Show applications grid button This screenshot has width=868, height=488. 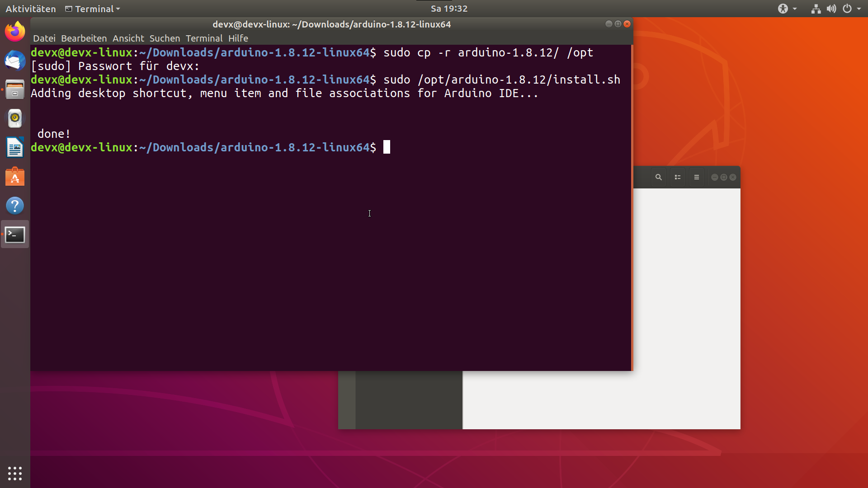[15, 473]
